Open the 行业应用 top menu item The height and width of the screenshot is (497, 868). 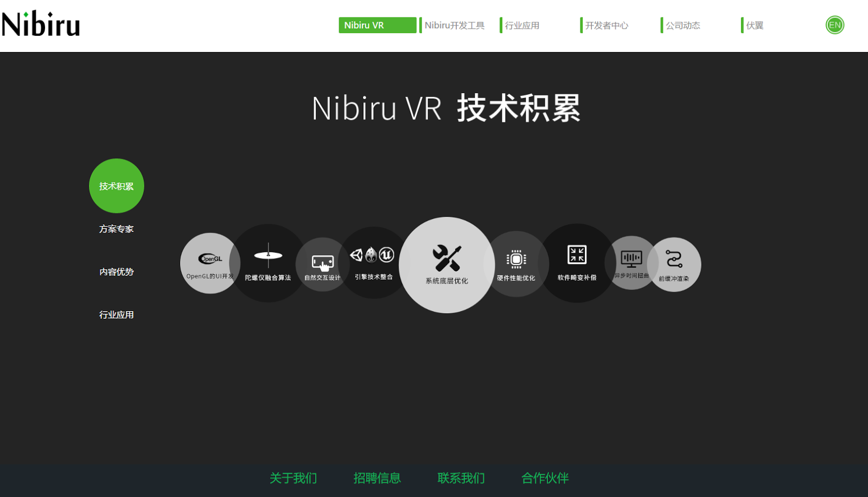pos(522,25)
